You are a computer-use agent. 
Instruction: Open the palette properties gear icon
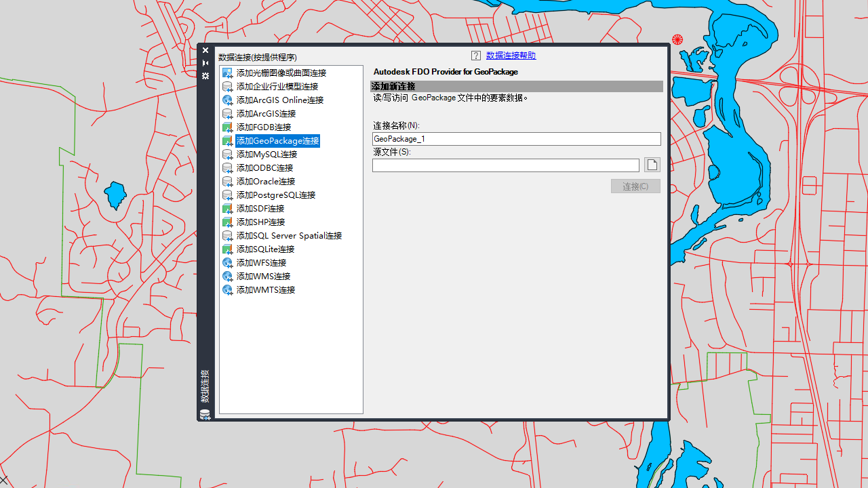click(205, 76)
